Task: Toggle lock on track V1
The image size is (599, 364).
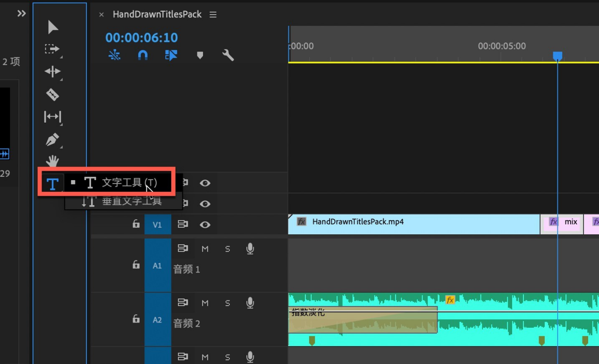Action: coord(136,224)
